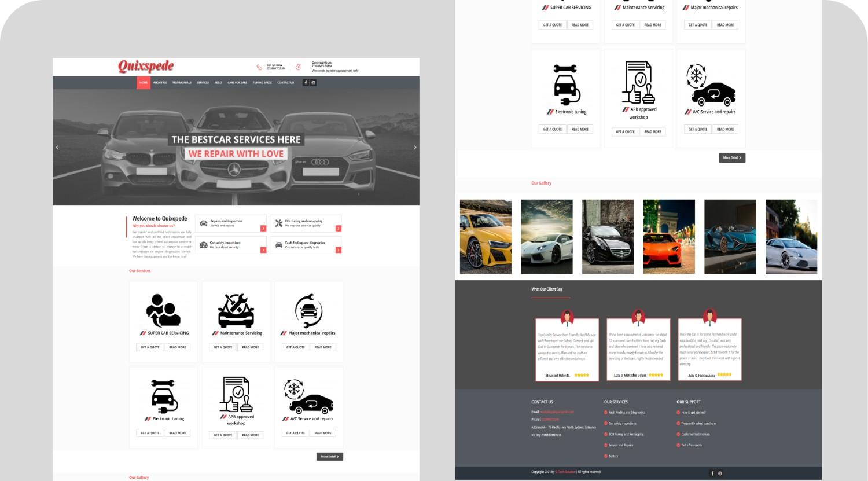The image size is (868, 481).
Task: Select the Cars For Sale menu item
Action: click(237, 83)
